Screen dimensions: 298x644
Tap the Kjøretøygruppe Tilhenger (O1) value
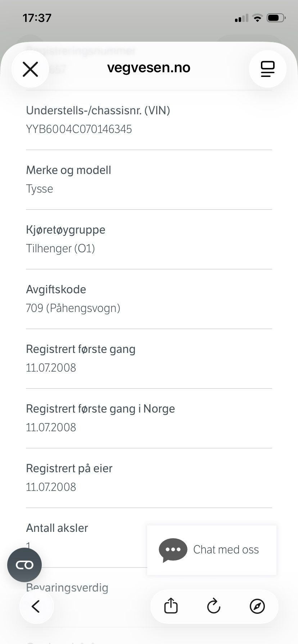coord(60,248)
